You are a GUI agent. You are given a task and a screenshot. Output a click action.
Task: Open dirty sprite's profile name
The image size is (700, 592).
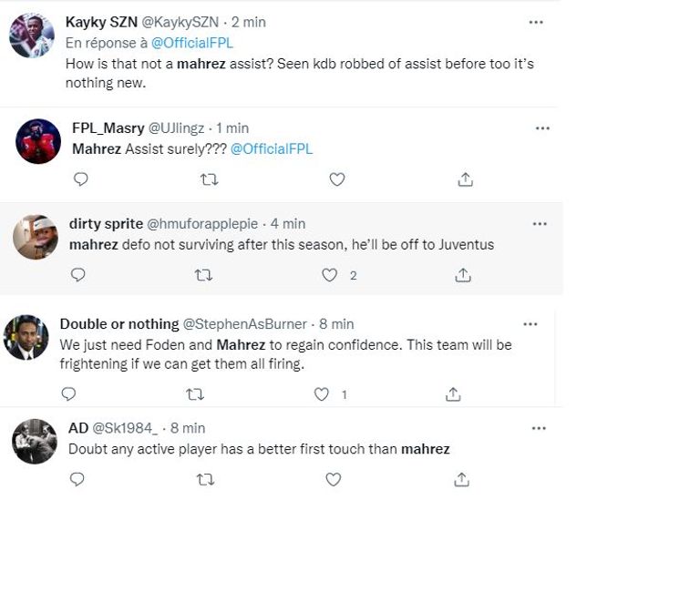[x=106, y=223]
